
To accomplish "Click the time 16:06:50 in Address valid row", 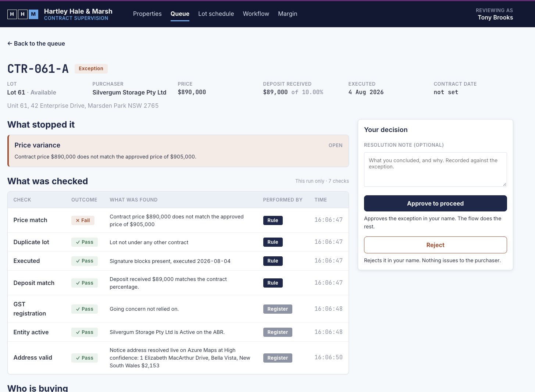I will point(328,357).
